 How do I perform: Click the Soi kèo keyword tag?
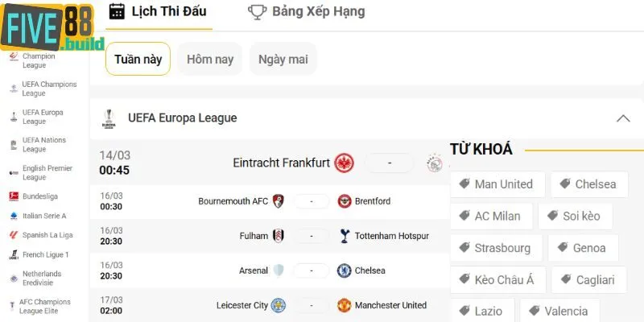click(x=575, y=216)
